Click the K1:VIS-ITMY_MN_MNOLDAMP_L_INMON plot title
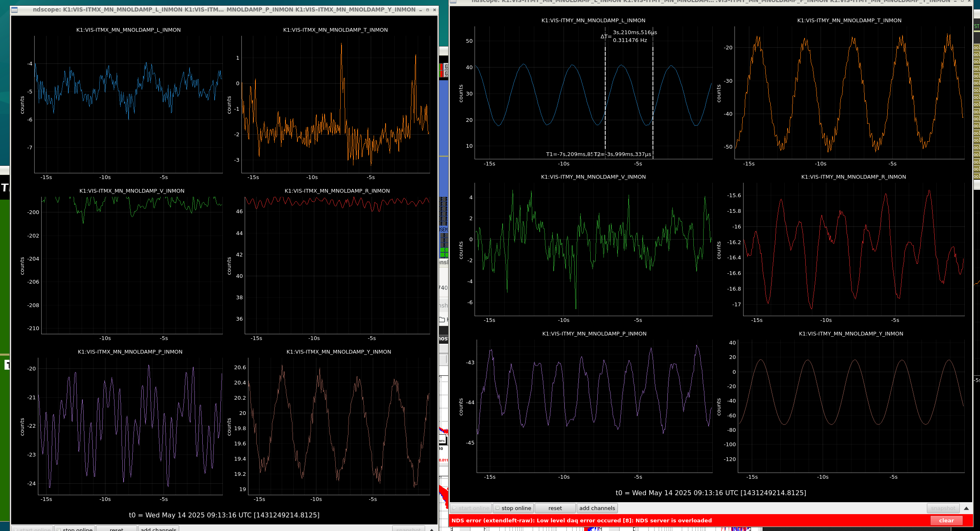This screenshot has width=980, height=531. 593,21
